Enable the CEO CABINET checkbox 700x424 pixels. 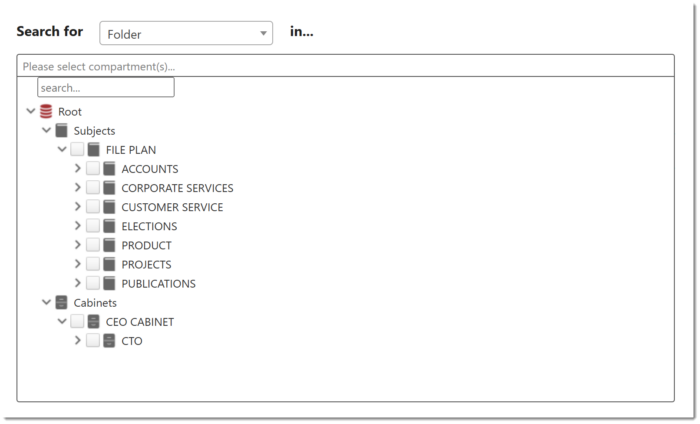click(x=77, y=321)
